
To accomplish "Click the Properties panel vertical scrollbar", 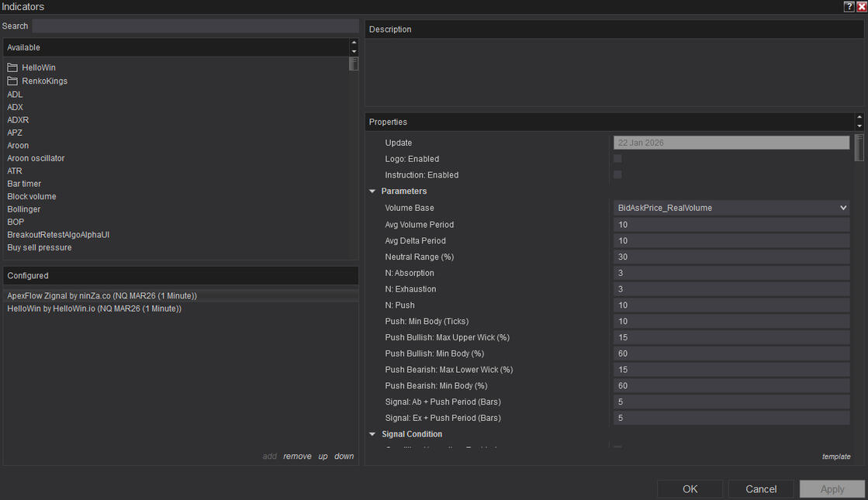I will point(858,147).
